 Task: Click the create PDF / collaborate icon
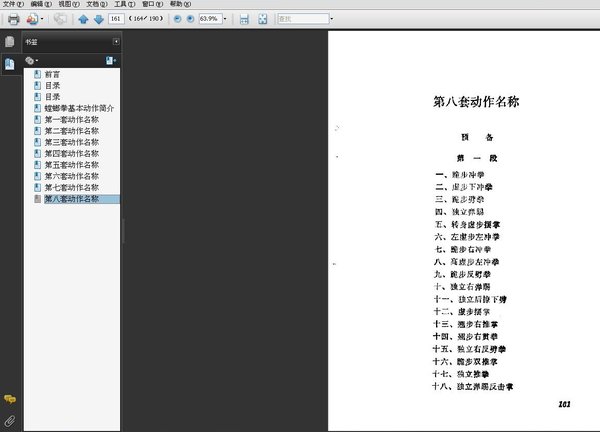(x=32, y=19)
